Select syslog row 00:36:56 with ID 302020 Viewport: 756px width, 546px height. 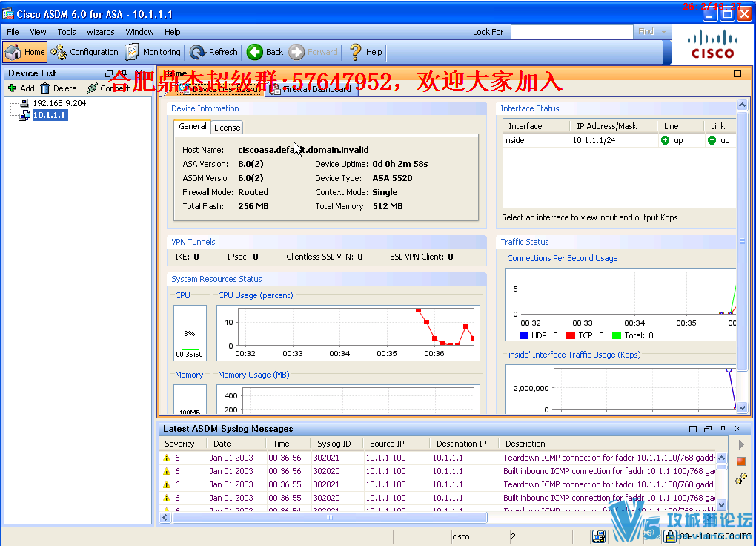coord(438,471)
